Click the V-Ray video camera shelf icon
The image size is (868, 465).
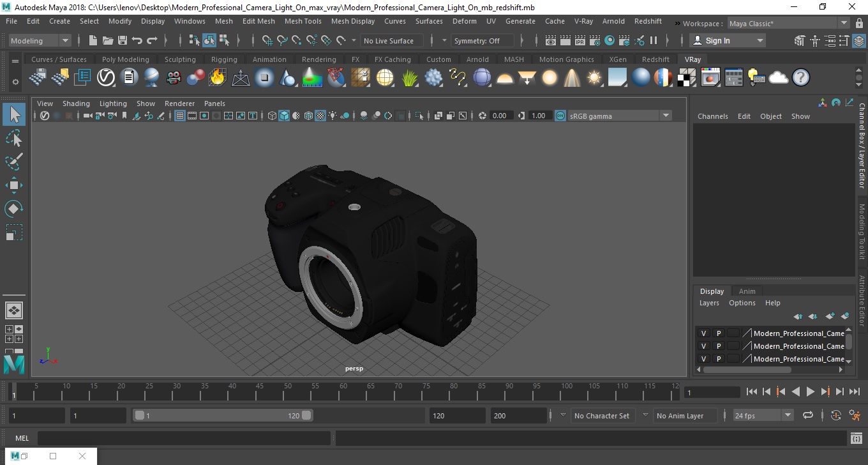pyautogui.click(x=174, y=78)
